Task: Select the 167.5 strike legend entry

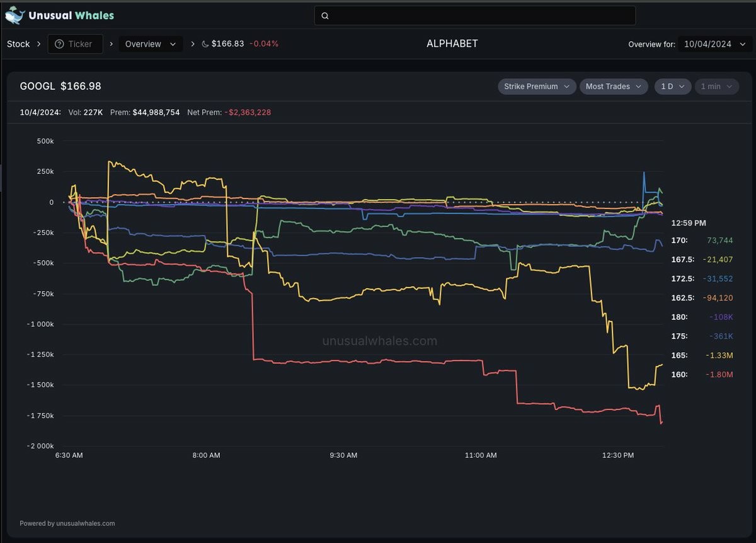Action: pyautogui.click(x=702, y=260)
